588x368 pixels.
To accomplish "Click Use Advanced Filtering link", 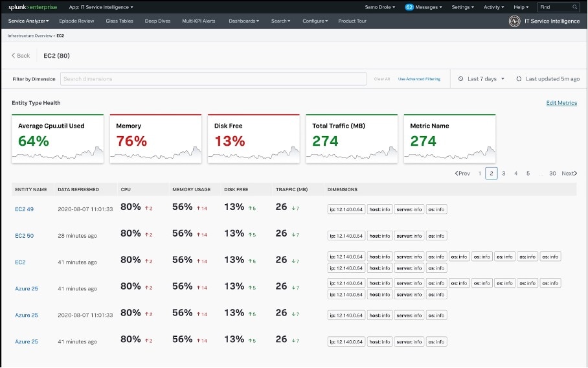I will 419,79.
